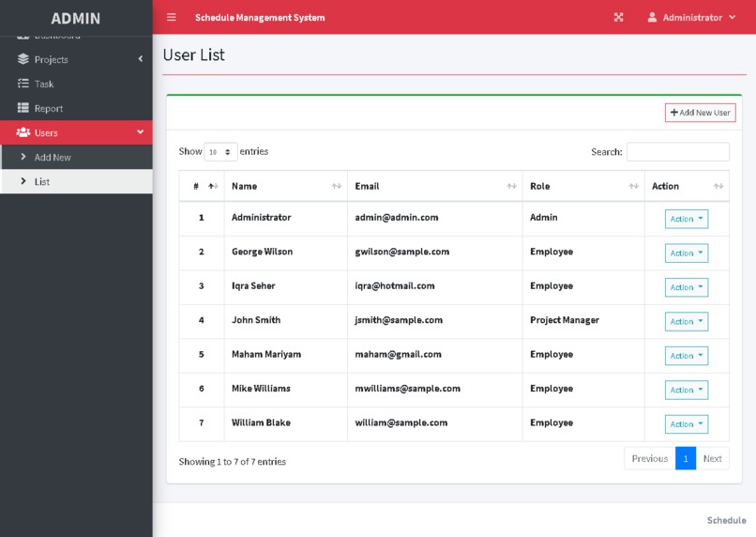Select the Users menu item
Viewport: 756px width, 537px height.
click(76, 132)
